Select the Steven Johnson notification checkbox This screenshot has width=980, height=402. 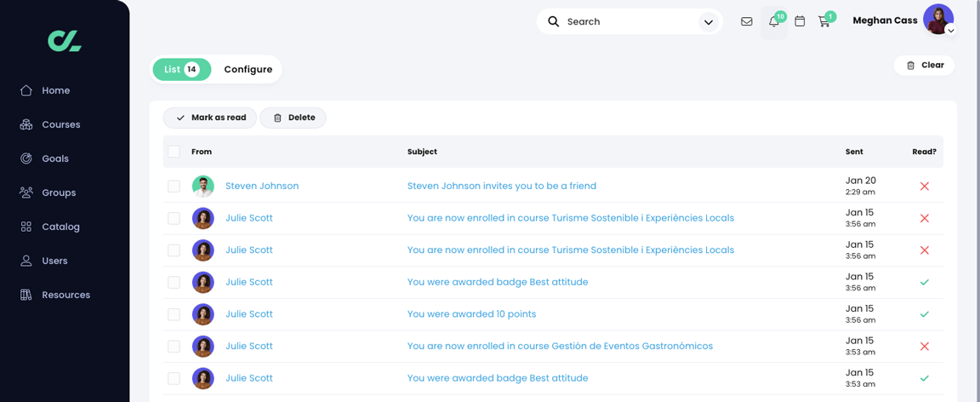point(174,186)
